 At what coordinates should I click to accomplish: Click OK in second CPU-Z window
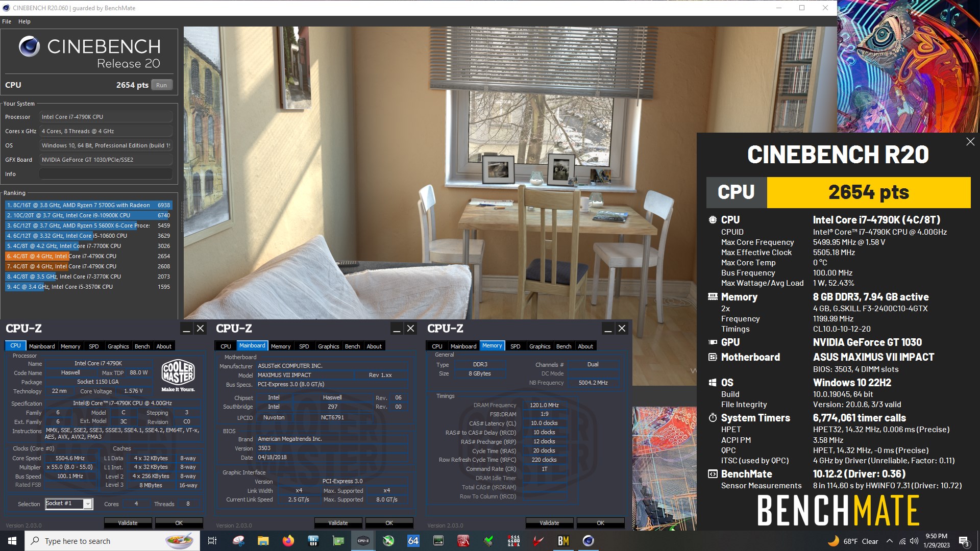[x=389, y=523]
